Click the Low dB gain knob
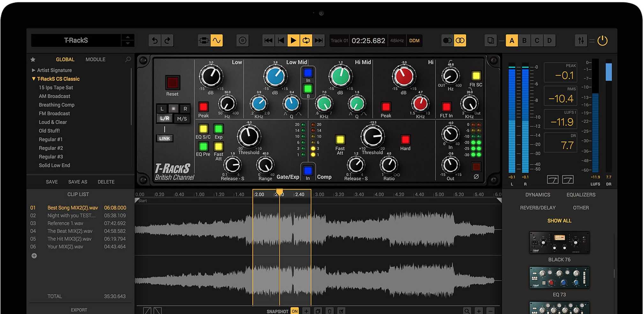Screen dimensions: 644x314 211,77
